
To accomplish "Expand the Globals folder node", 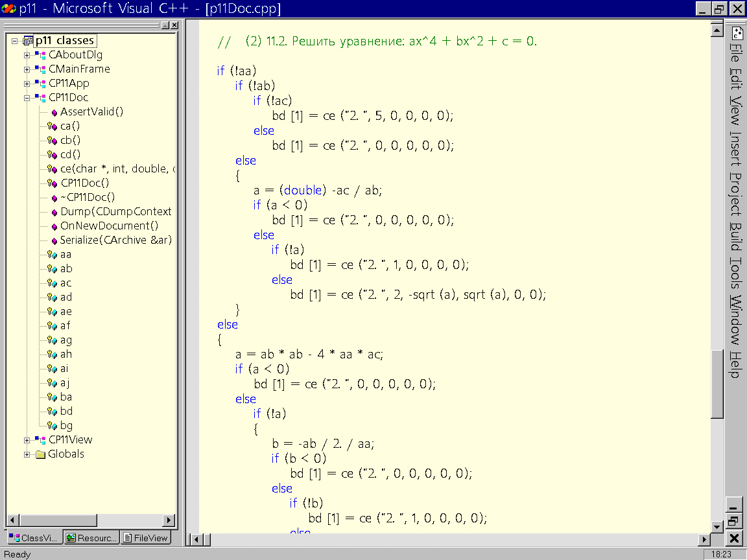I will (x=27, y=454).
